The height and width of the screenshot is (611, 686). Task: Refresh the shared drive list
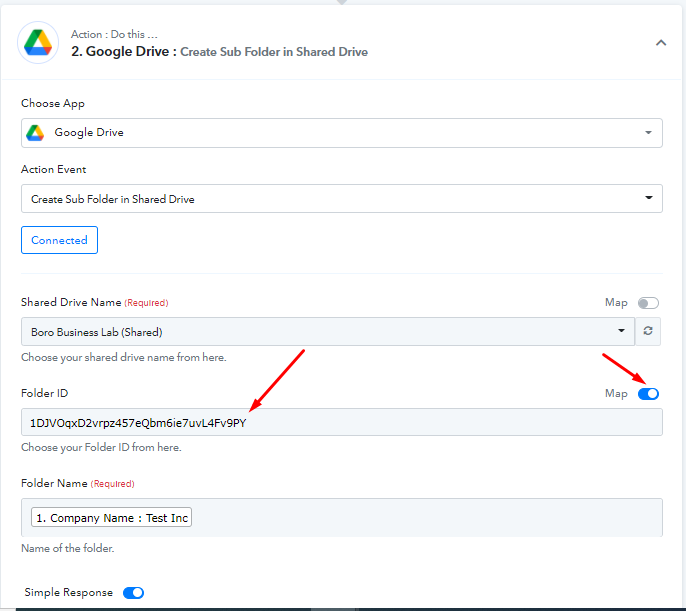tap(648, 331)
